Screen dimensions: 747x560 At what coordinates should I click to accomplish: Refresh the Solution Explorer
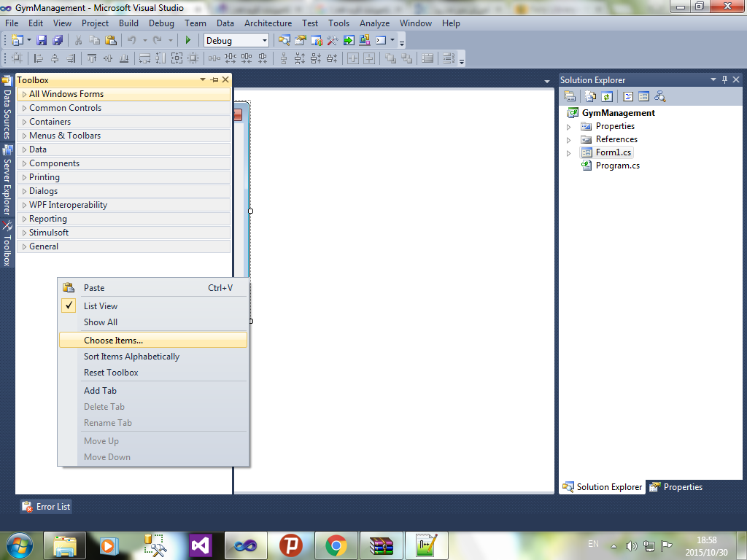[x=606, y=96]
